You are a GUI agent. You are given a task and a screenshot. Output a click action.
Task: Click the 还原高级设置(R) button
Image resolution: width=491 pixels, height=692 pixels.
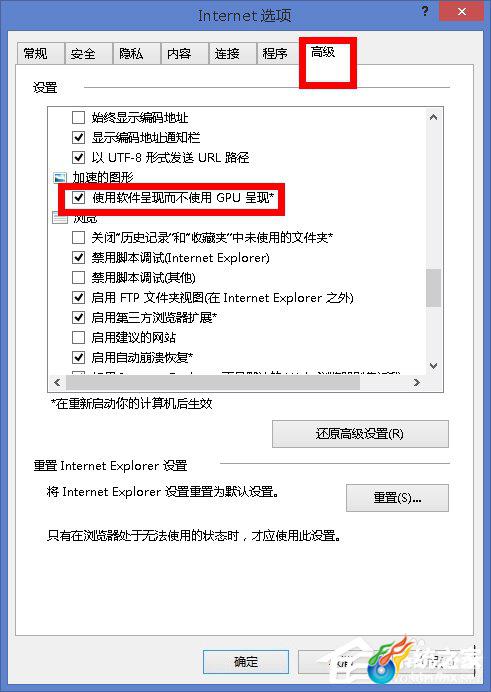click(x=360, y=434)
